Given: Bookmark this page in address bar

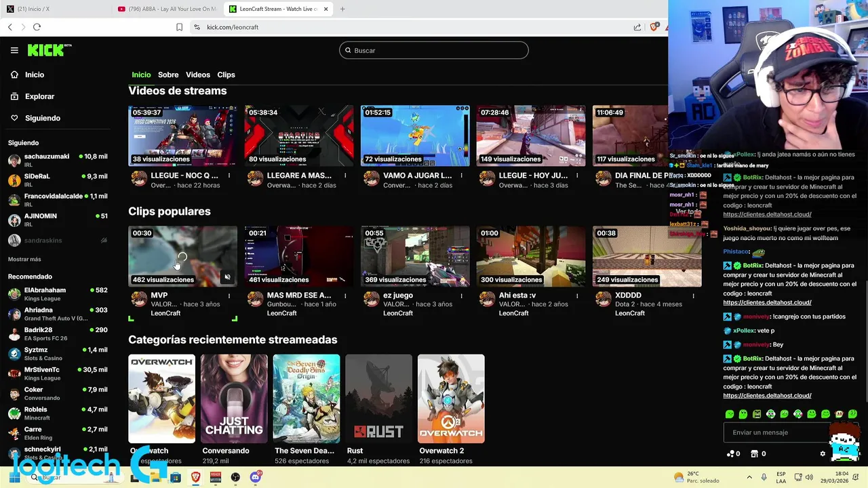Looking at the screenshot, I should [179, 27].
